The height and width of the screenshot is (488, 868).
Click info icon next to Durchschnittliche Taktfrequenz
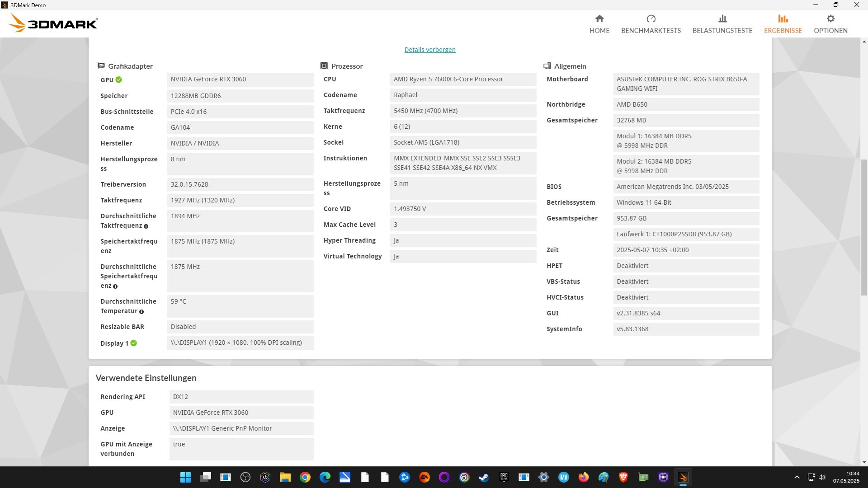point(146,226)
